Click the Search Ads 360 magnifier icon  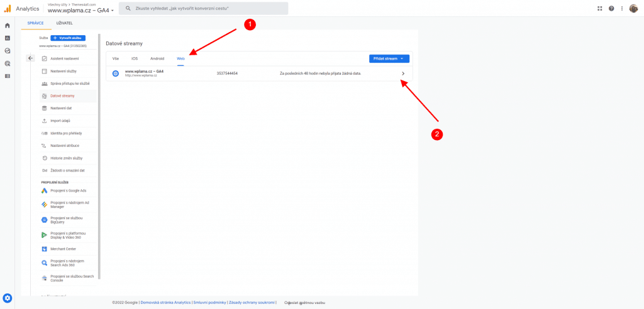pyautogui.click(x=45, y=263)
